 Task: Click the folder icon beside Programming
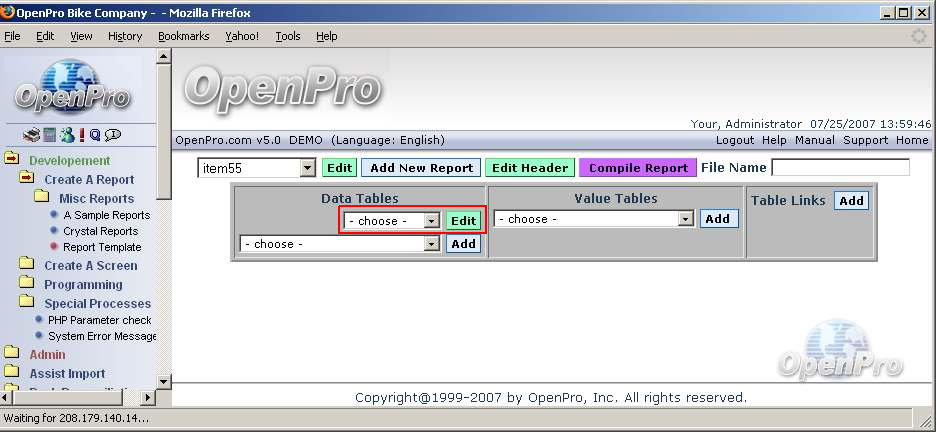(26, 285)
